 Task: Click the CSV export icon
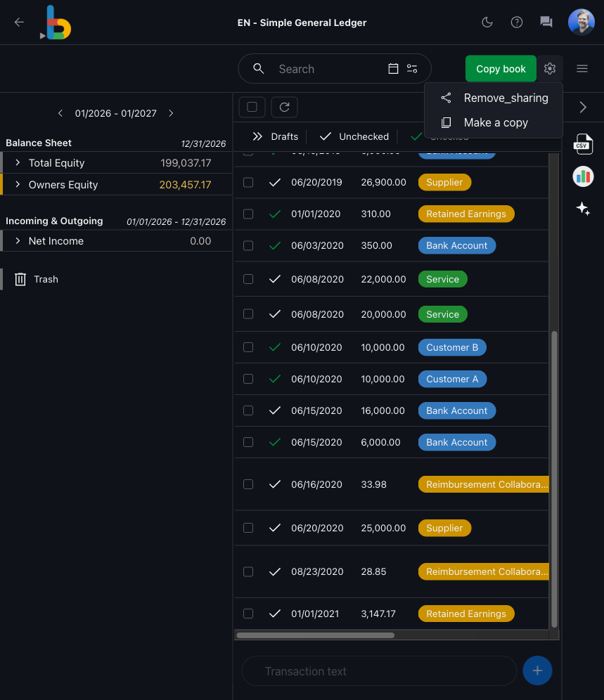pyautogui.click(x=583, y=144)
